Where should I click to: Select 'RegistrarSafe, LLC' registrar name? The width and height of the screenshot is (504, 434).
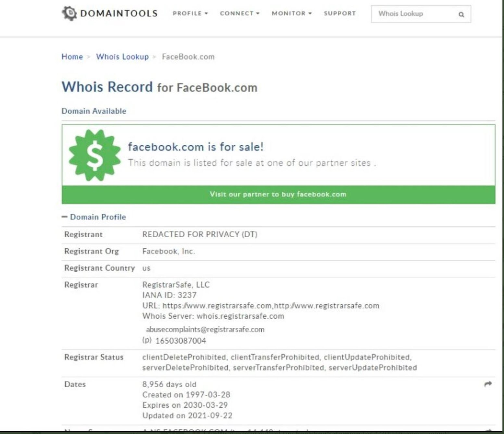[176, 284]
